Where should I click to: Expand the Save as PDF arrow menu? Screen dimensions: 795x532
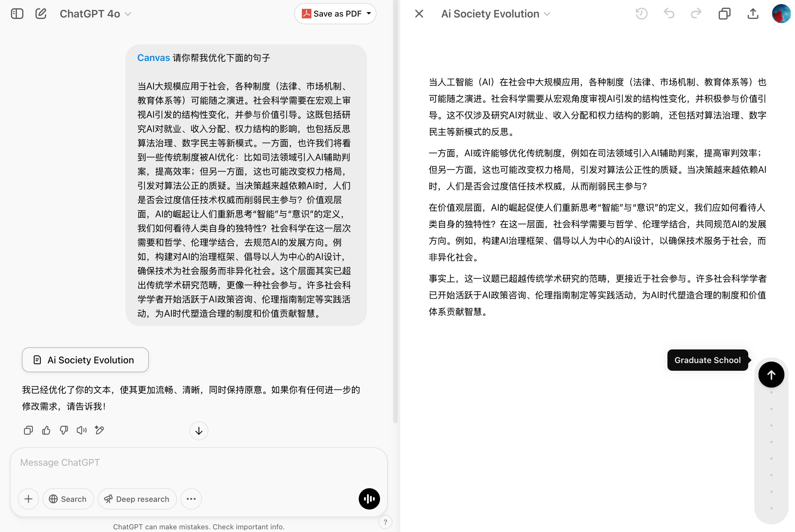369,14
